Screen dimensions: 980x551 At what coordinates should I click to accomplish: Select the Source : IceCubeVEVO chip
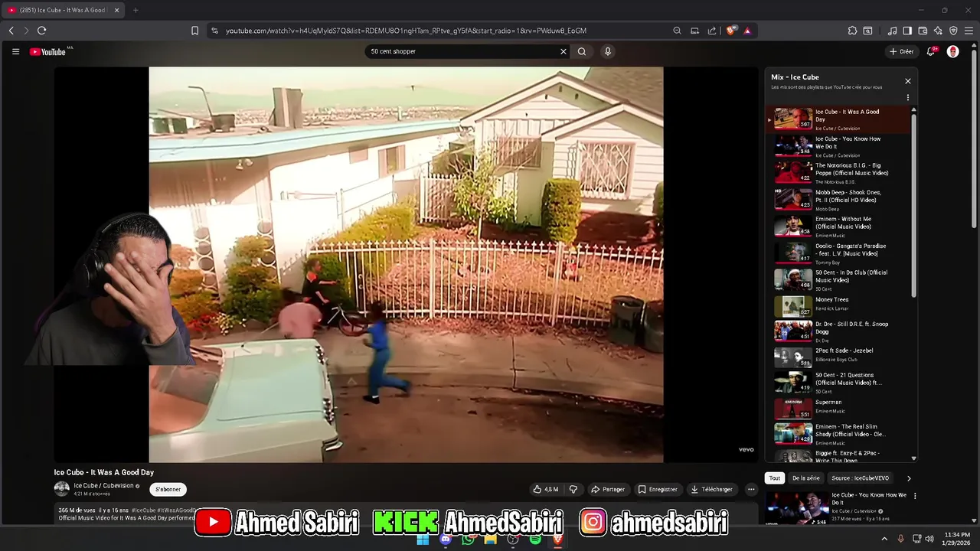click(x=860, y=478)
